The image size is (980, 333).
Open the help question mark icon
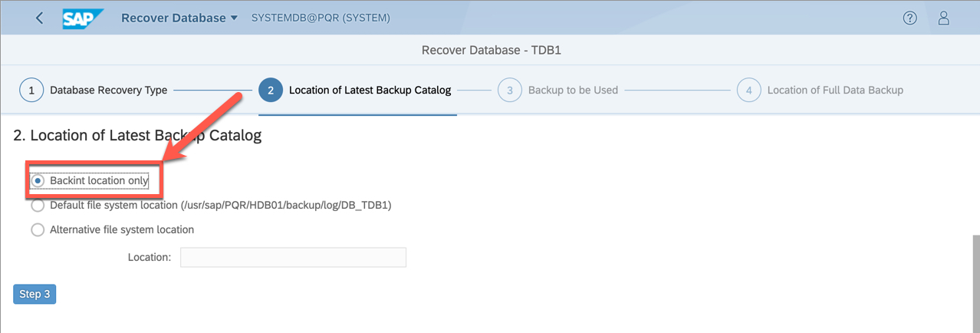coord(910,18)
